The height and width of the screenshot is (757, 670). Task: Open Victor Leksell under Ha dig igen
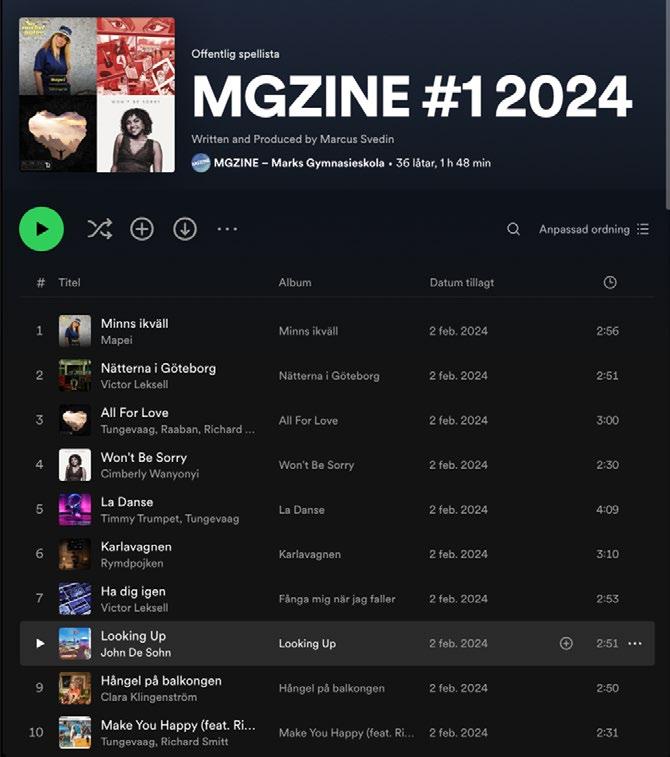[135, 608]
